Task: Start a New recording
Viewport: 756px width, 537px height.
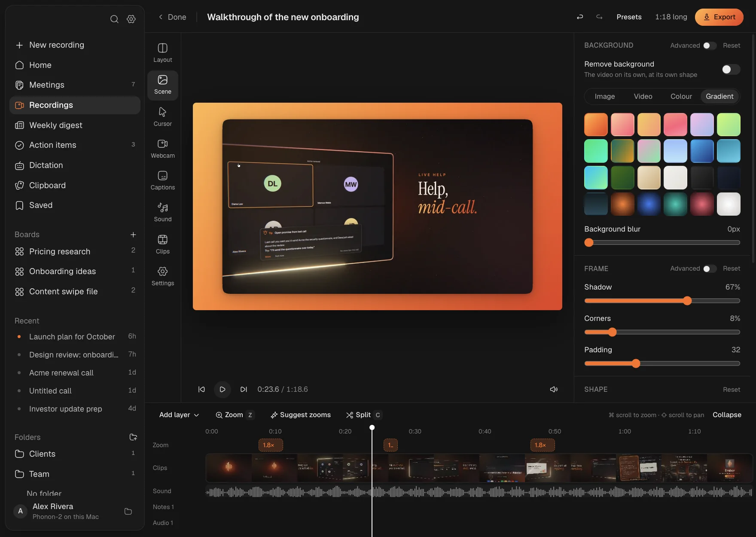Action: click(75, 45)
